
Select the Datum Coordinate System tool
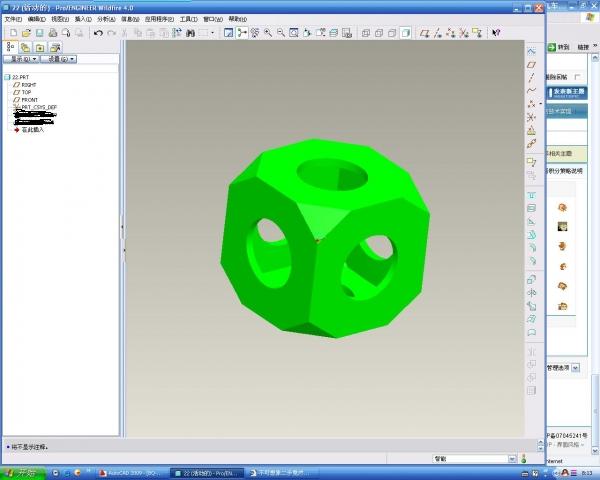[531, 117]
